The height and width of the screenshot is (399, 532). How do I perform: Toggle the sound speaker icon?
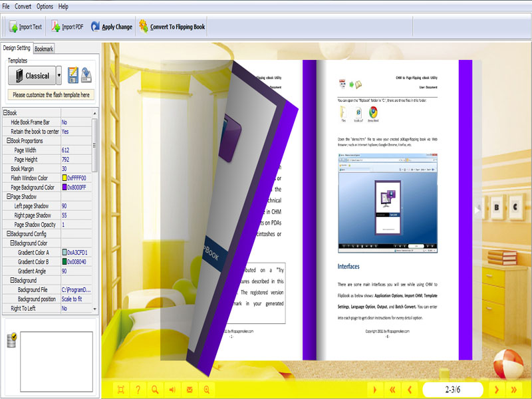coord(172,390)
